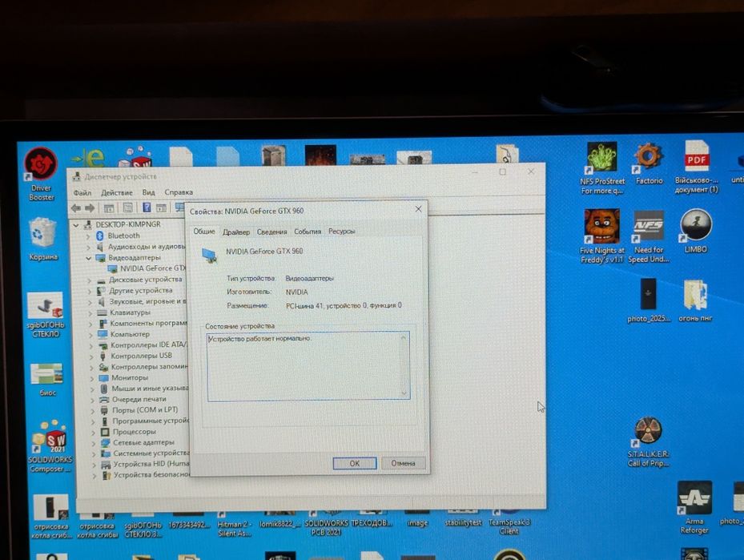Switch to the Общие tab

pyautogui.click(x=204, y=231)
